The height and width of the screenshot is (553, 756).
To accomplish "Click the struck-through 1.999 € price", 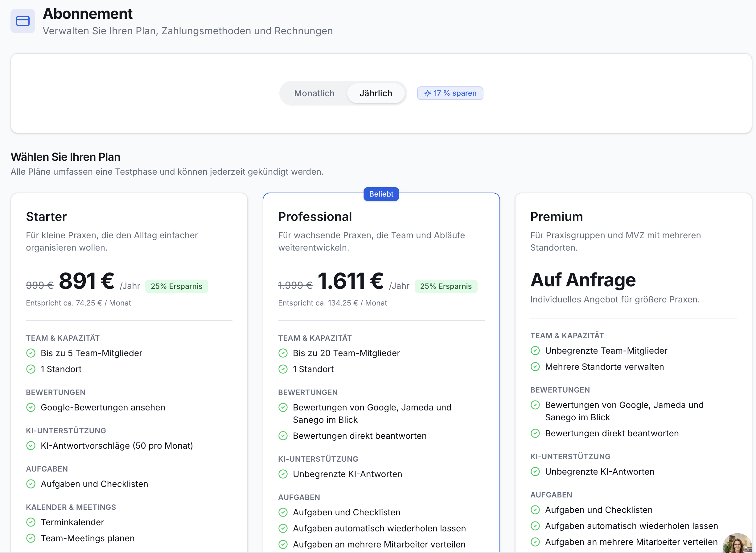I will 295,285.
